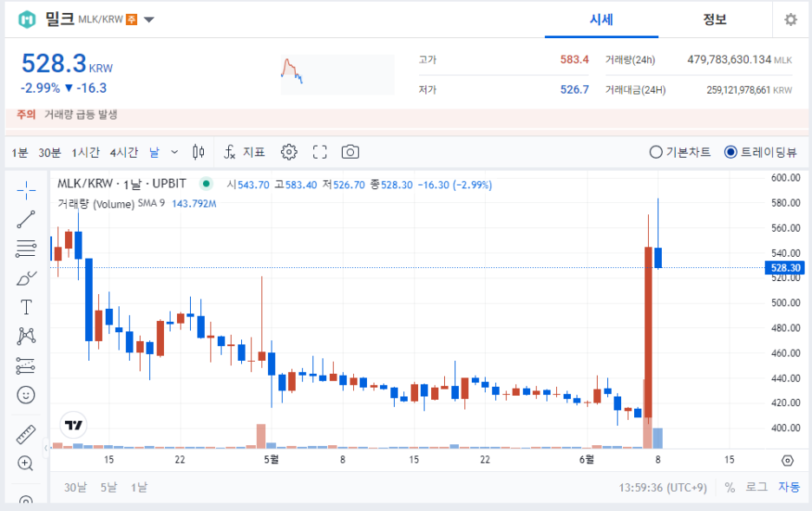The height and width of the screenshot is (511, 812).
Task: Open the emoji icon tool
Action: tap(26, 395)
